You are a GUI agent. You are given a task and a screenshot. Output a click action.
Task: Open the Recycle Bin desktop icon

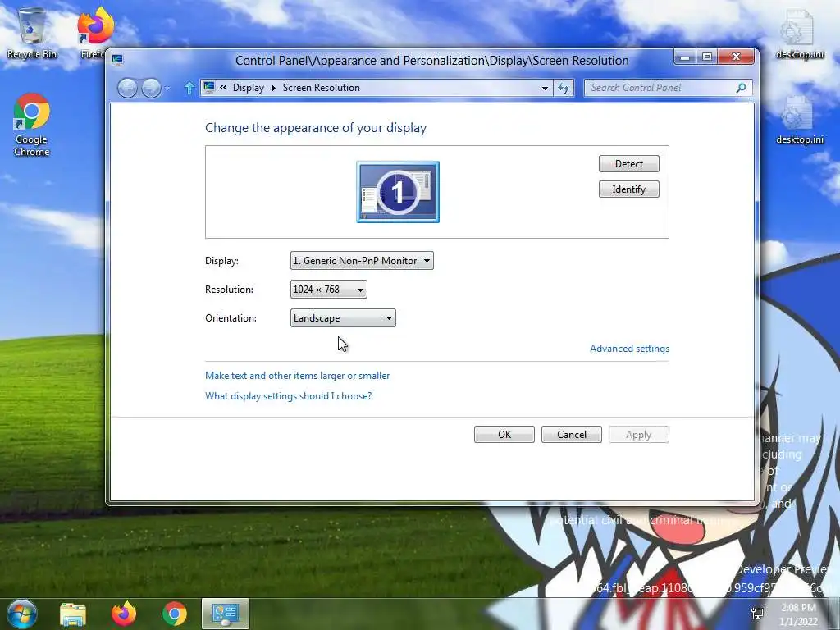pyautogui.click(x=32, y=33)
